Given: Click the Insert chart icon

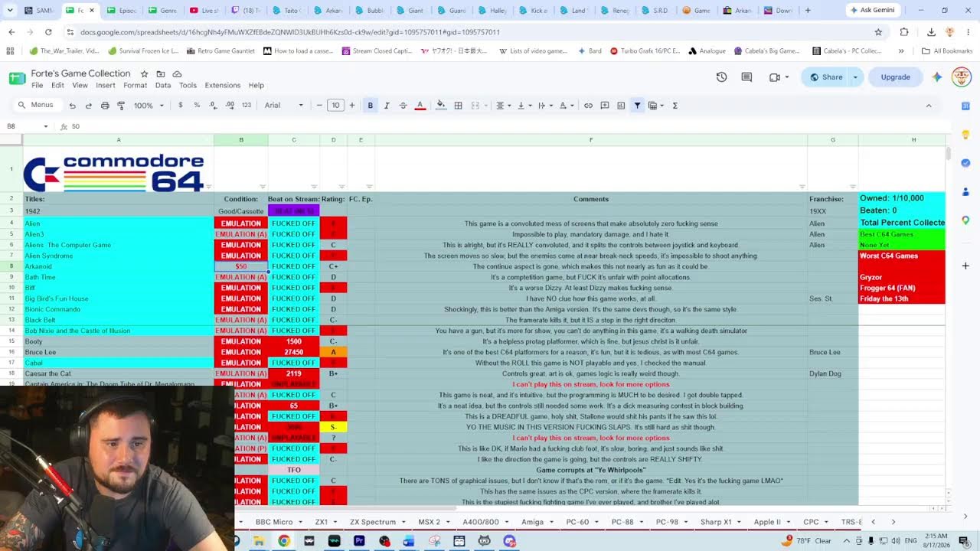Looking at the screenshot, I should (x=621, y=106).
